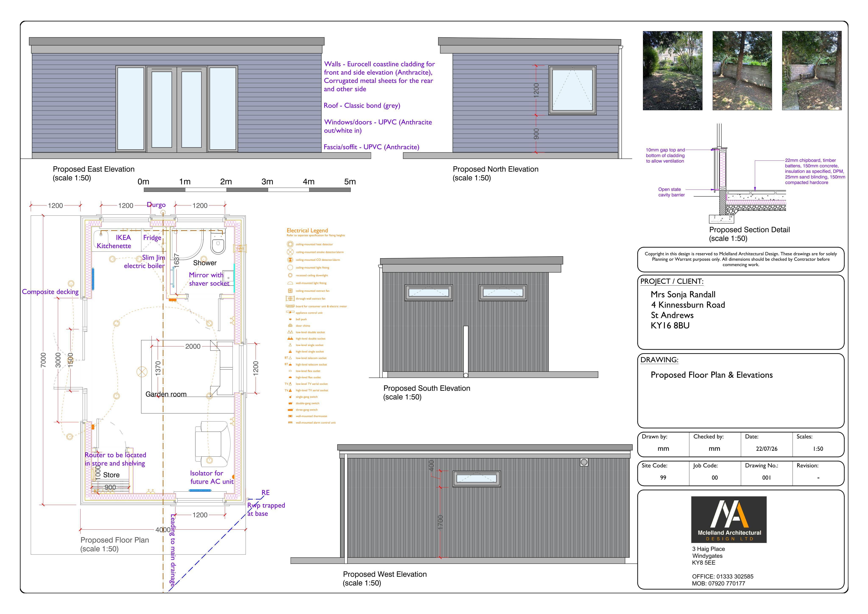Click the toilet in the Shower room plan
The image size is (868, 614).
pyautogui.click(x=218, y=241)
